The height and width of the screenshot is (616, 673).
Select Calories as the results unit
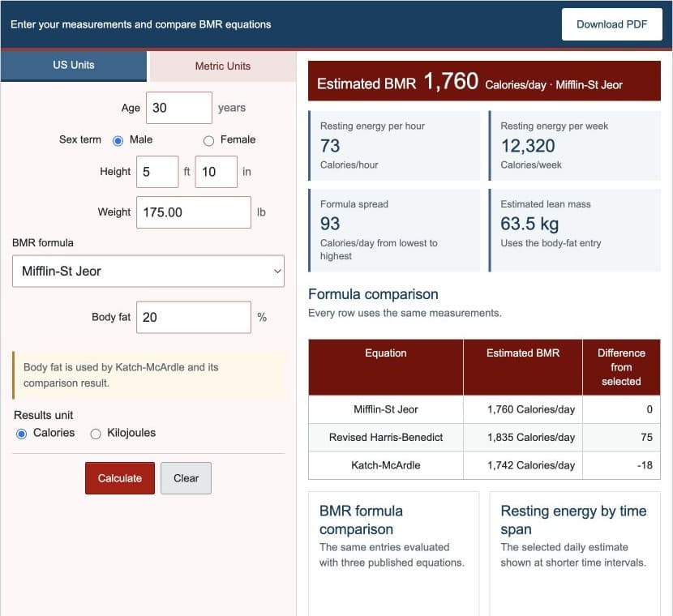(x=21, y=434)
